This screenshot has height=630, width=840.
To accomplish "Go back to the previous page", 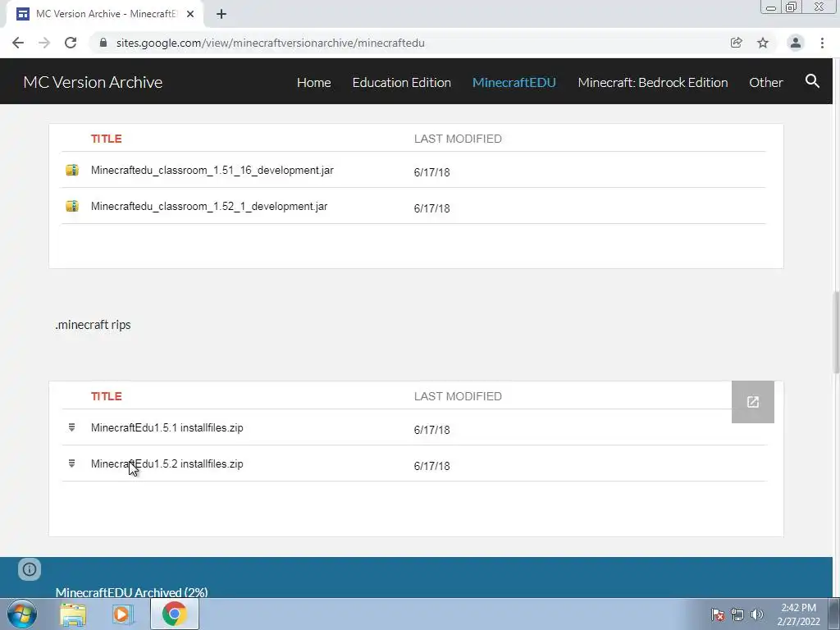I will coord(18,43).
